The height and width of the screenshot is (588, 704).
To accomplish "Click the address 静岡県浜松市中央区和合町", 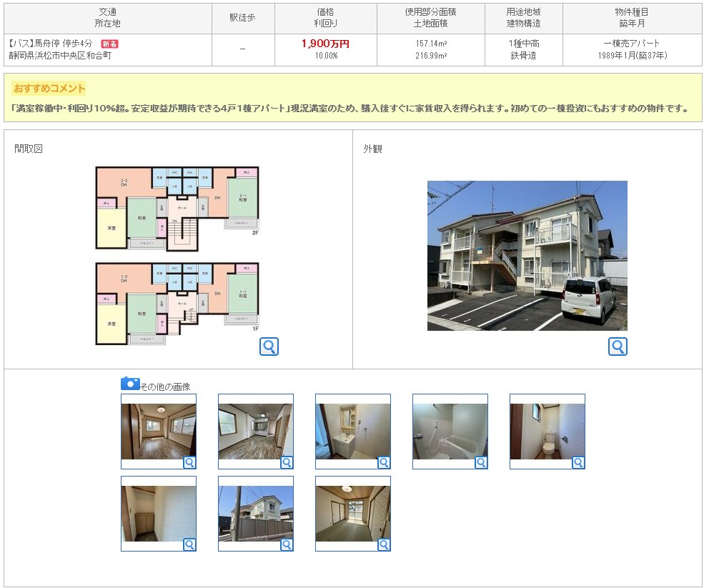I will (60, 56).
